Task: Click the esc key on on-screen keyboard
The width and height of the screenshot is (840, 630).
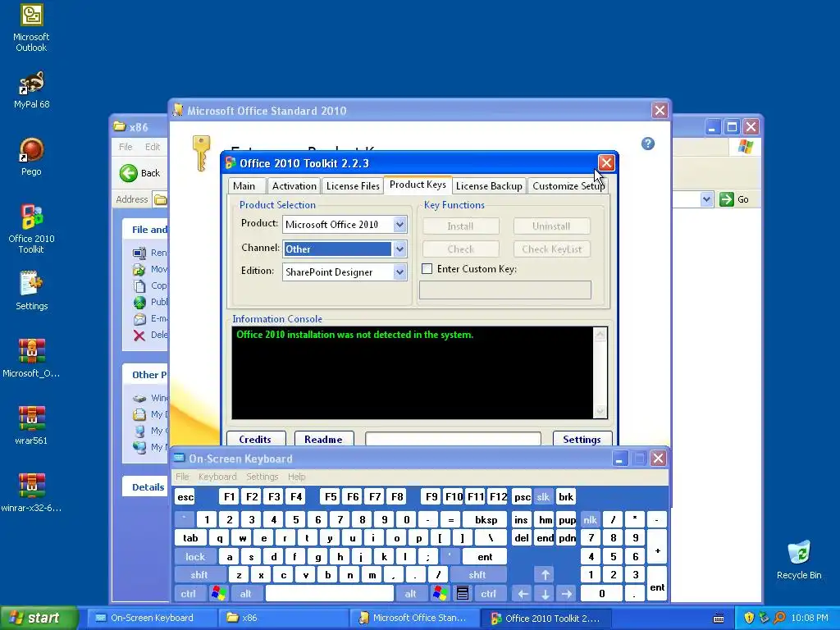Action: (185, 496)
